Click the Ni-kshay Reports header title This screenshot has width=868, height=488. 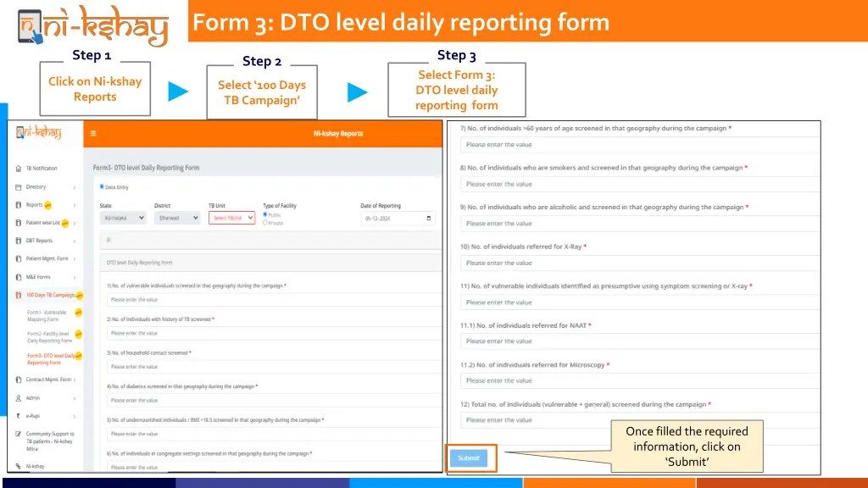point(337,134)
